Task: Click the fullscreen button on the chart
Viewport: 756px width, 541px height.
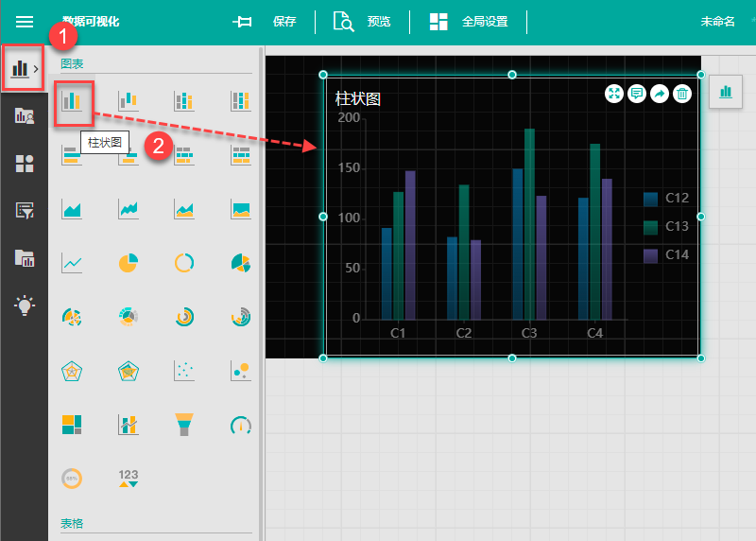Action: (x=614, y=94)
